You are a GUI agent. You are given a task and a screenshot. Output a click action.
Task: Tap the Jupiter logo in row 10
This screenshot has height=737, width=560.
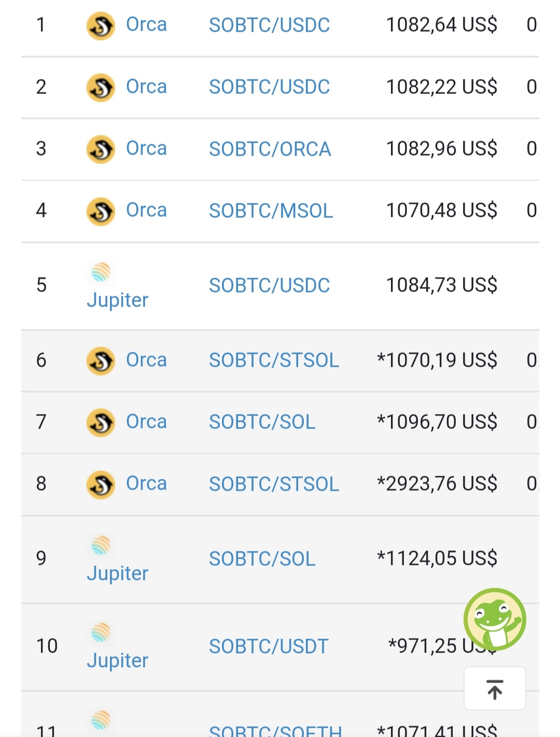tap(101, 632)
